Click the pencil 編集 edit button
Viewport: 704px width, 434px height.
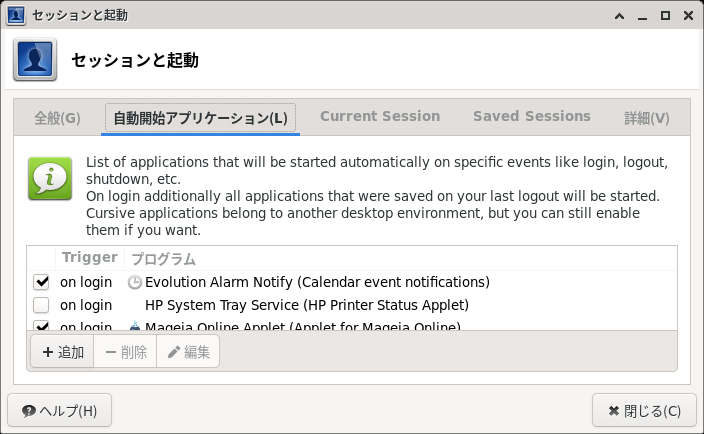(x=188, y=352)
